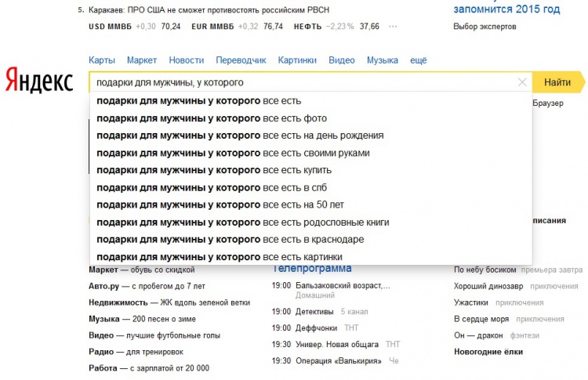The height and width of the screenshot is (380, 588).
Task: Open news headline about Каракаев and ПРО США
Action: (x=209, y=10)
